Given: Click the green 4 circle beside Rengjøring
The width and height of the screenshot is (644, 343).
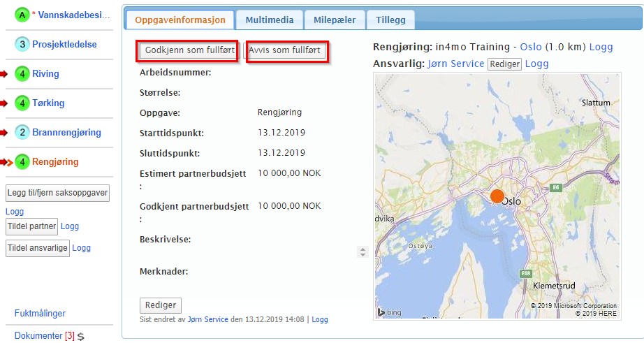Looking at the screenshot, I should pos(22,162).
